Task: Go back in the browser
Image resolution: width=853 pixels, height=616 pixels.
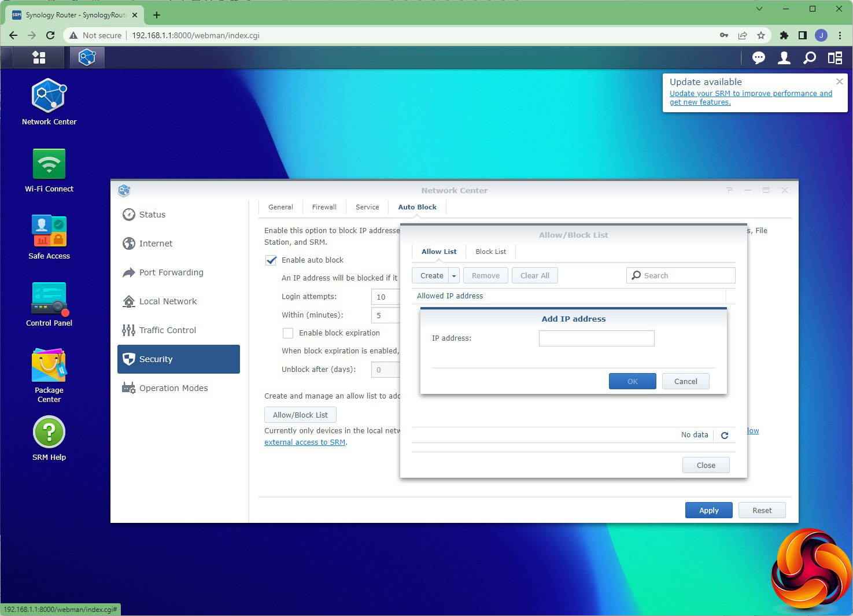Action: click(13, 35)
